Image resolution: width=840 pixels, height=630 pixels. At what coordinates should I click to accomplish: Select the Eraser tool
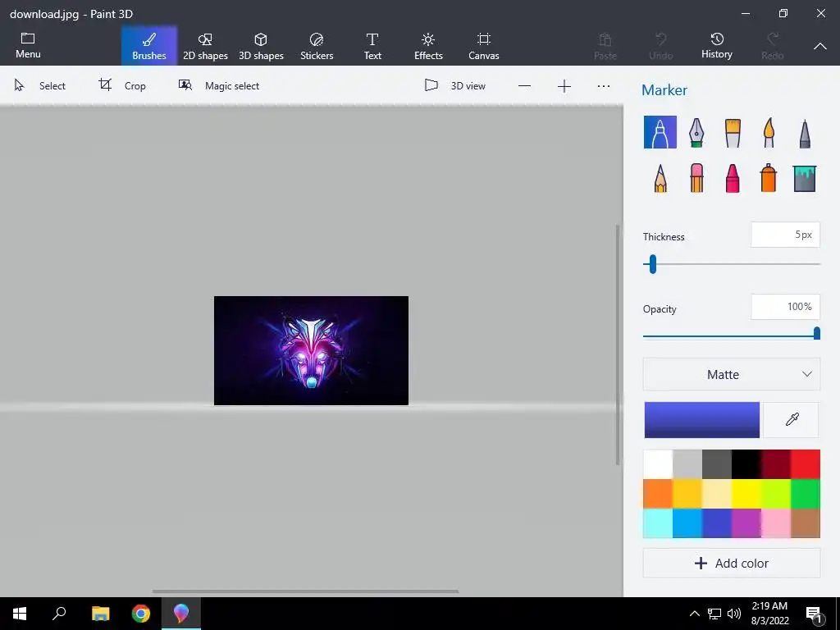pyautogui.click(x=696, y=178)
